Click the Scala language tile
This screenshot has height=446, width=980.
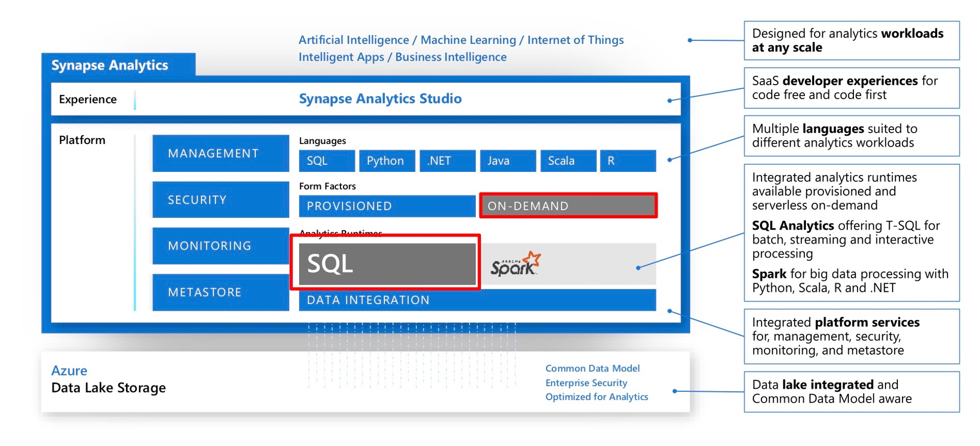[x=568, y=161]
